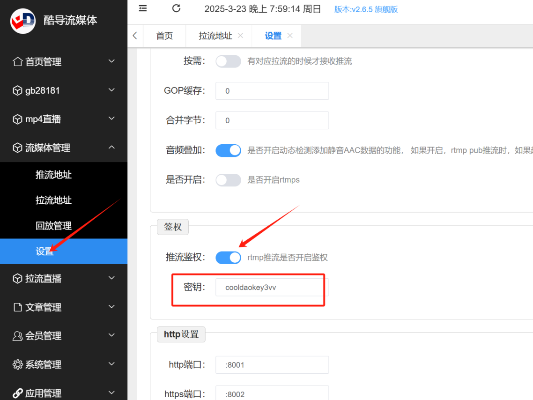The height and width of the screenshot is (400, 533).
Task: Click the 酷导流媒体 title text
Action: tap(70, 20)
